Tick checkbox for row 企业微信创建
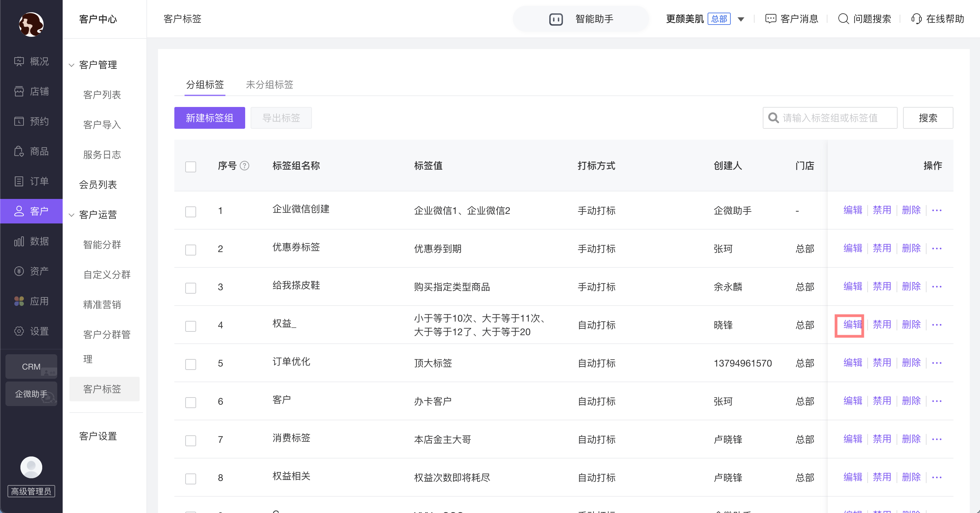 (x=191, y=212)
